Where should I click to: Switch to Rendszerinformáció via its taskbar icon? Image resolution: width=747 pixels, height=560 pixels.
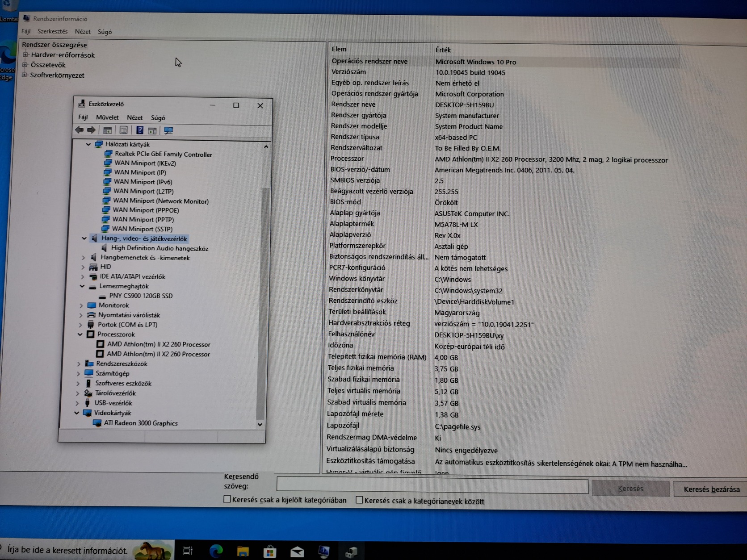[x=324, y=552]
